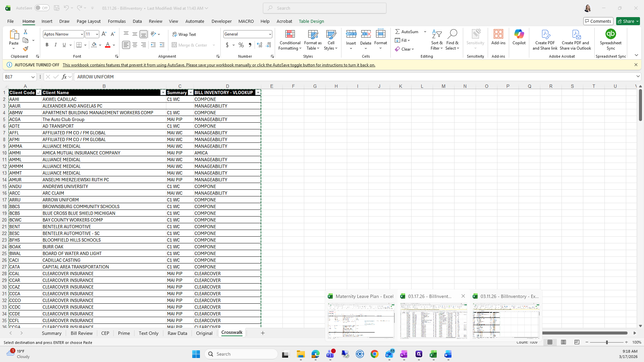Open the Formulas ribbon tab
Screen dimensions: 644x362
point(117,21)
